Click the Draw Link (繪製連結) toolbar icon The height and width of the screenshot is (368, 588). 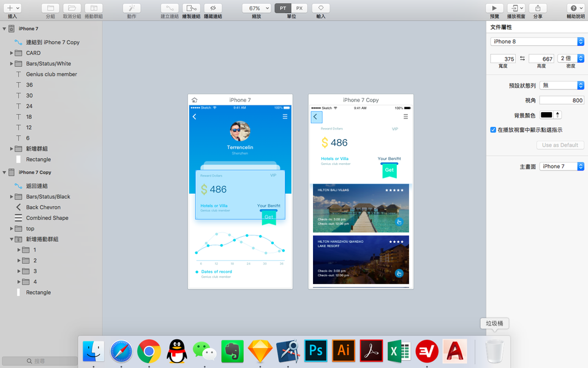click(191, 8)
